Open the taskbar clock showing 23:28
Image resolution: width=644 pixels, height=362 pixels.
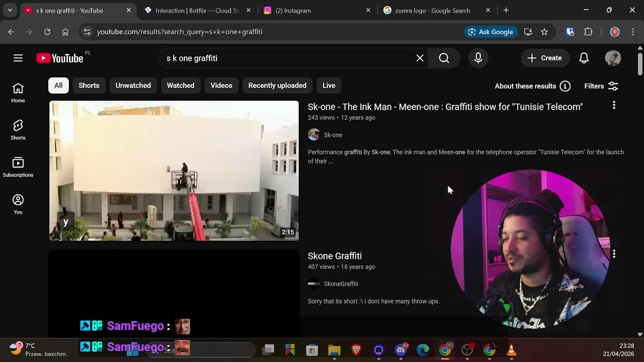[619, 350]
